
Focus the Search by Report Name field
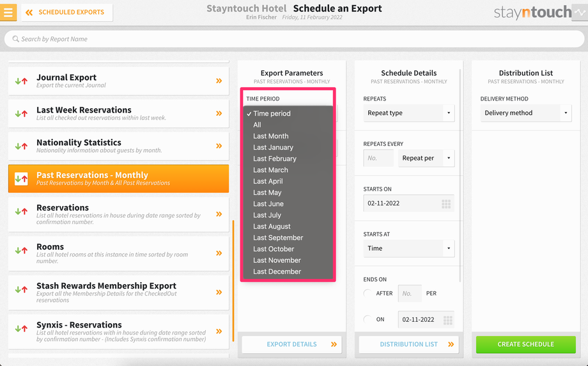[294, 39]
